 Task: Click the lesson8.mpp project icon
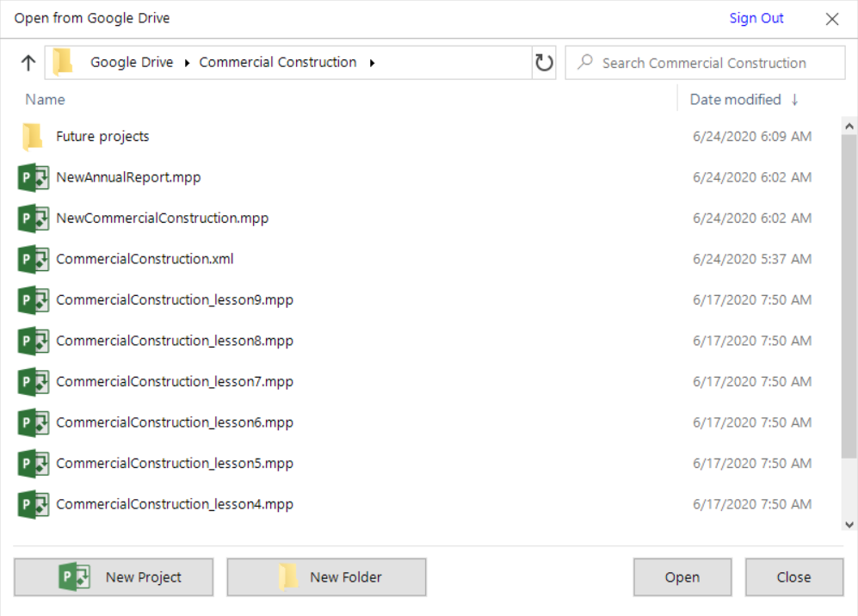tap(34, 341)
